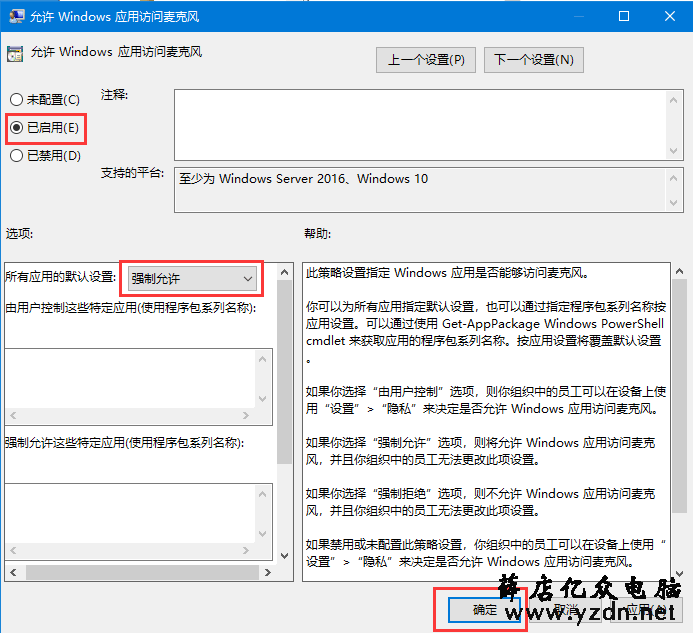
Task: Click the 强制允许 list scroll right arrow
Action: (x=246, y=550)
